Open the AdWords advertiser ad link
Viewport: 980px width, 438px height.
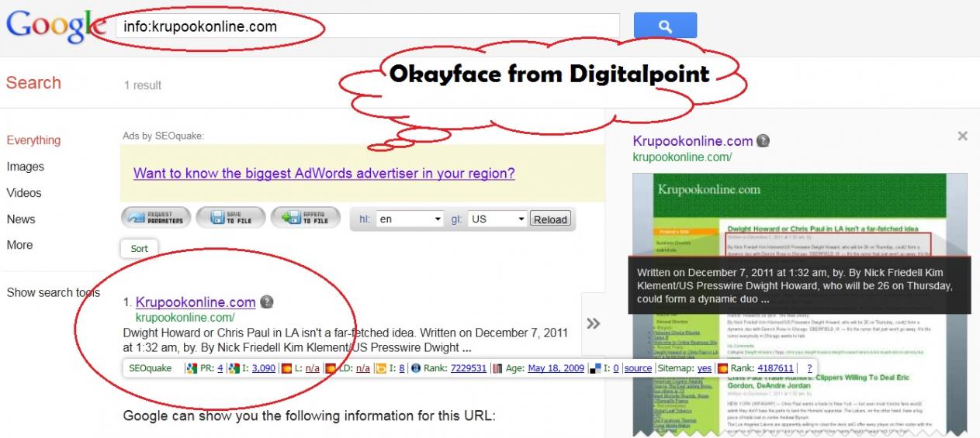324,174
